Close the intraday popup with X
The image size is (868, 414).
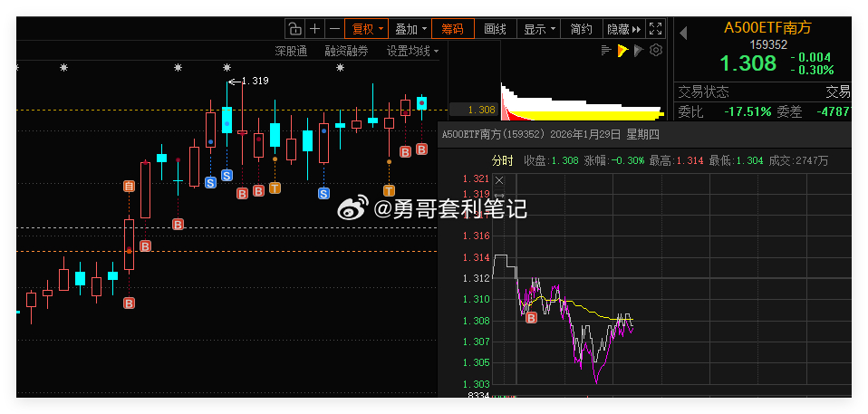tap(499, 180)
